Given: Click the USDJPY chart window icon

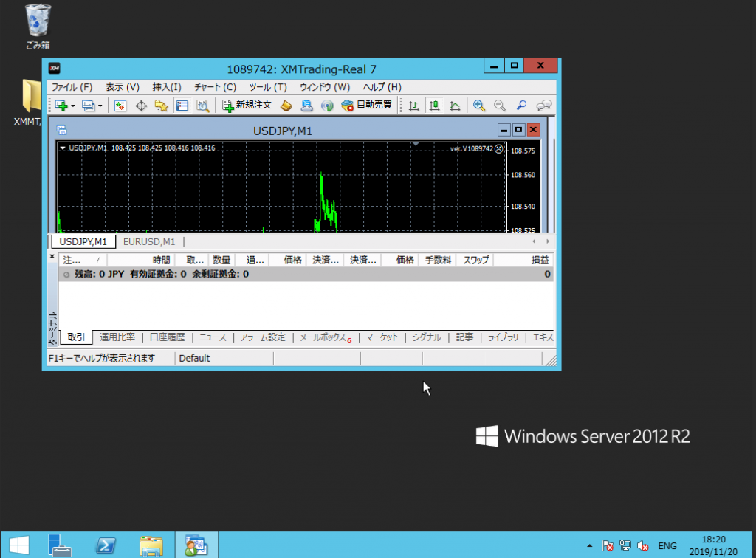Looking at the screenshot, I should coord(62,130).
